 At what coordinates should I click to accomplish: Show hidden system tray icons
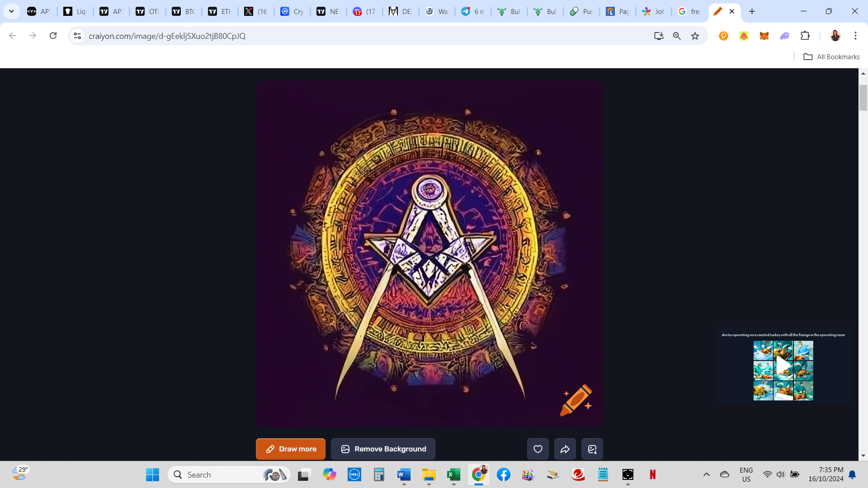point(707,474)
